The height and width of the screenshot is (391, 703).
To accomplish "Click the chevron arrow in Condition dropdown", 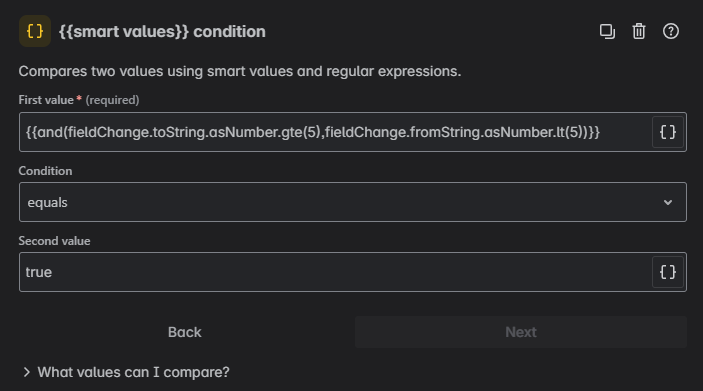I will pyautogui.click(x=668, y=203).
